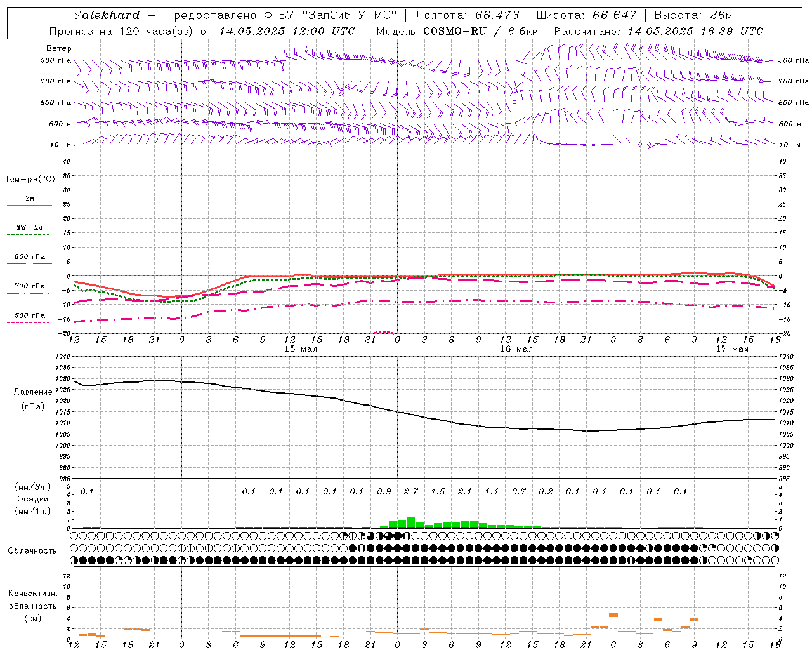The width and height of the screenshot is (812, 650).
Task: Select the 0.2 precipitation value
Action: [546, 492]
